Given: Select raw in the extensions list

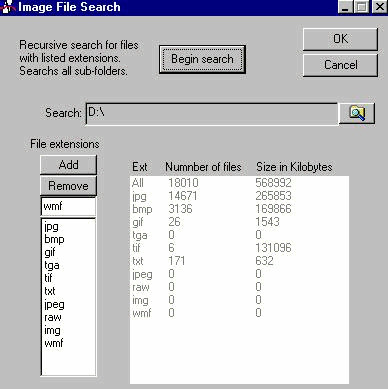Looking at the screenshot, I should [x=69, y=317].
